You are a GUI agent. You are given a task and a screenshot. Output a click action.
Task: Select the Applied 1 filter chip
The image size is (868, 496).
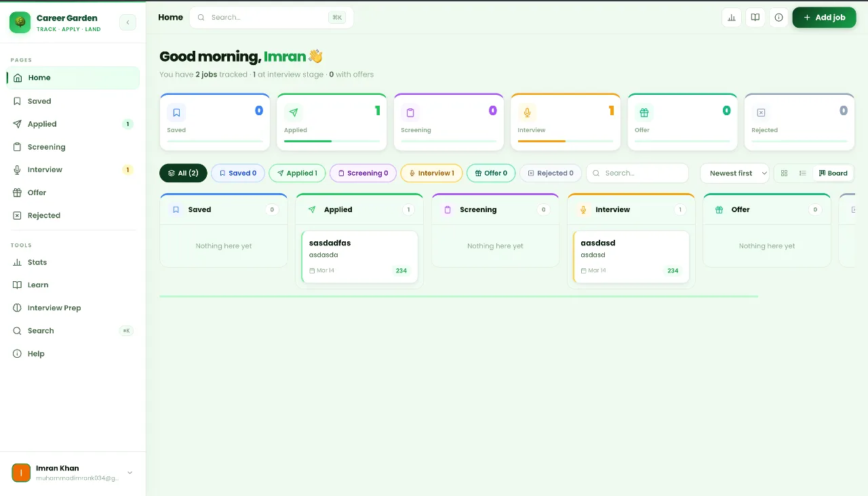pos(297,173)
